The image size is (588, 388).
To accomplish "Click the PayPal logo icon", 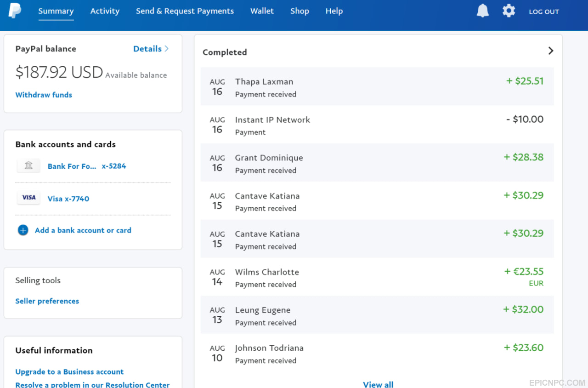I will (x=15, y=11).
